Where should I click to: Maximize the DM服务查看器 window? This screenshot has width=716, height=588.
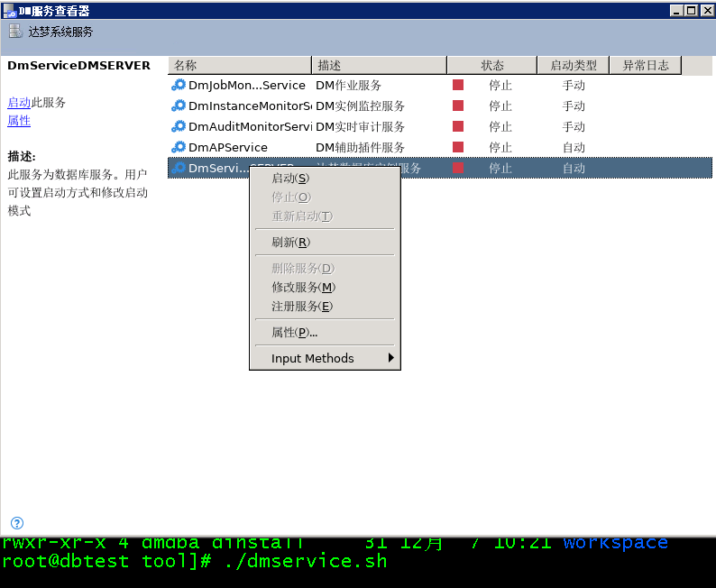click(692, 10)
